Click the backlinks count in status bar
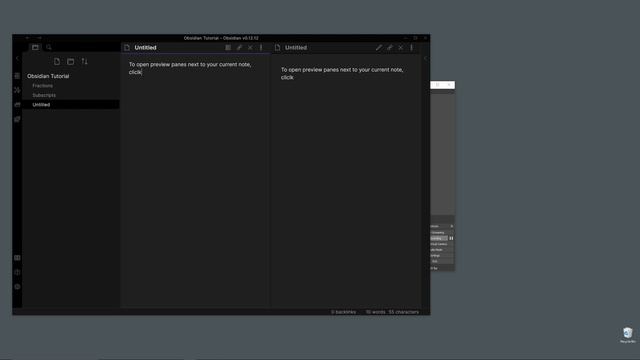This screenshot has width=640, height=360. [344, 312]
